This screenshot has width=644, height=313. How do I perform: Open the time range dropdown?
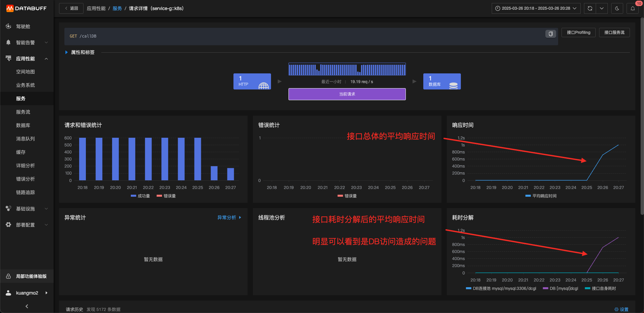point(536,8)
